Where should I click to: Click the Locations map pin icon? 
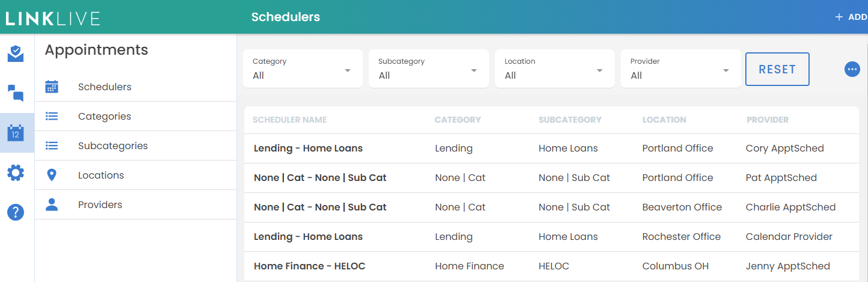tap(52, 175)
